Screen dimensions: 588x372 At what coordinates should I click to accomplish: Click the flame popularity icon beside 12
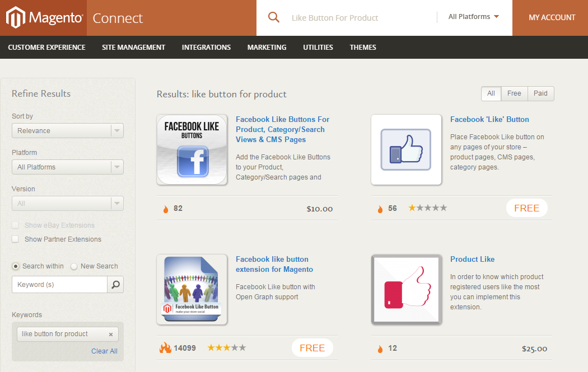tap(380, 349)
